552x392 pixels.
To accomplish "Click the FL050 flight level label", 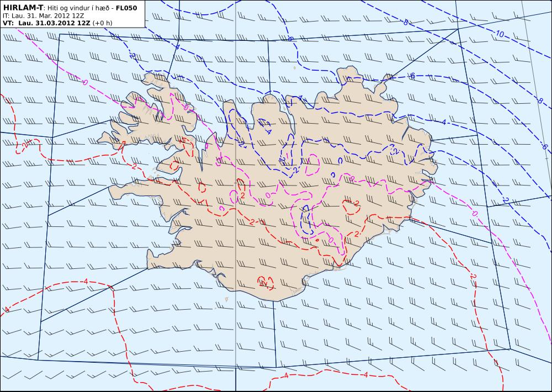I will point(126,8).
